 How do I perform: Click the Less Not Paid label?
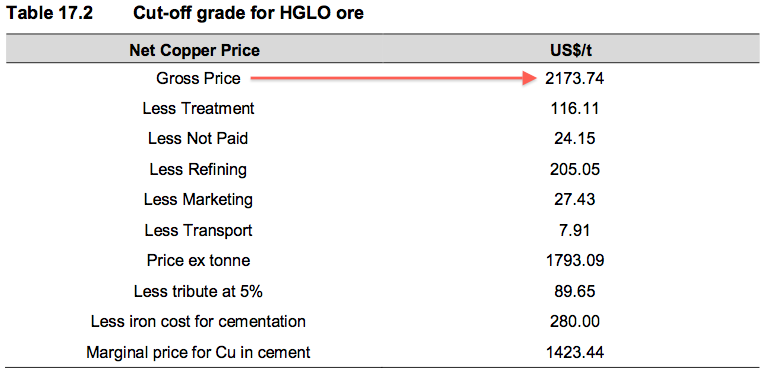pyautogui.click(x=198, y=139)
